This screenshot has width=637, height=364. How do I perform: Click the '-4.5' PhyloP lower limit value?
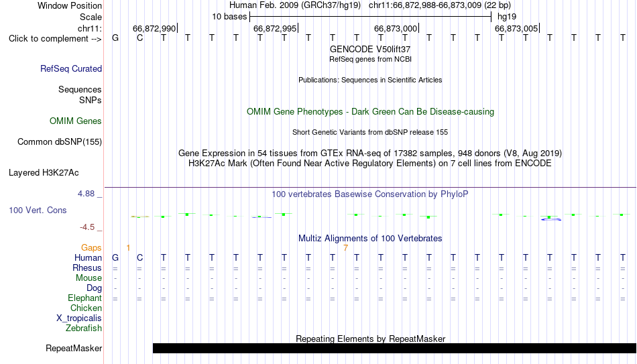pyautogui.click(x=87, y=227)
